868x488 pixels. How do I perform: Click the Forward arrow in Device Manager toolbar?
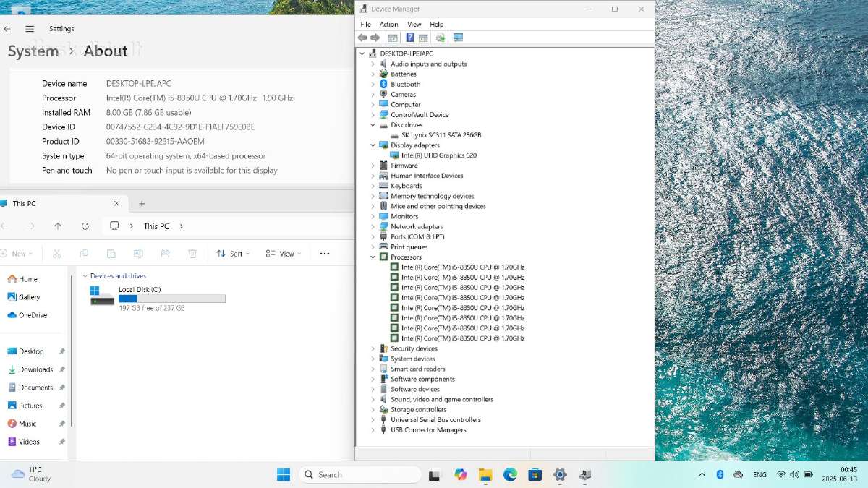point(375,38)
